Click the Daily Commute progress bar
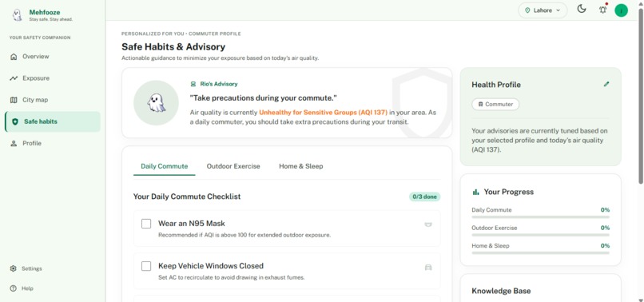644x302 pixels. [540, 217]
